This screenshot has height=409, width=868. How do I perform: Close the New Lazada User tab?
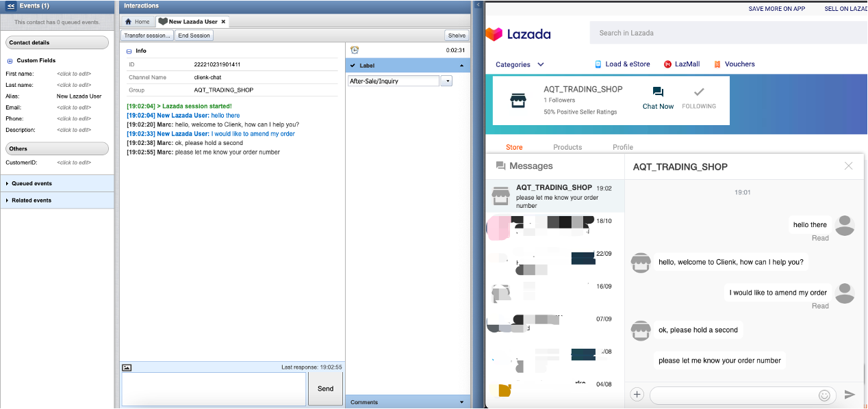(x=223, y=22)
